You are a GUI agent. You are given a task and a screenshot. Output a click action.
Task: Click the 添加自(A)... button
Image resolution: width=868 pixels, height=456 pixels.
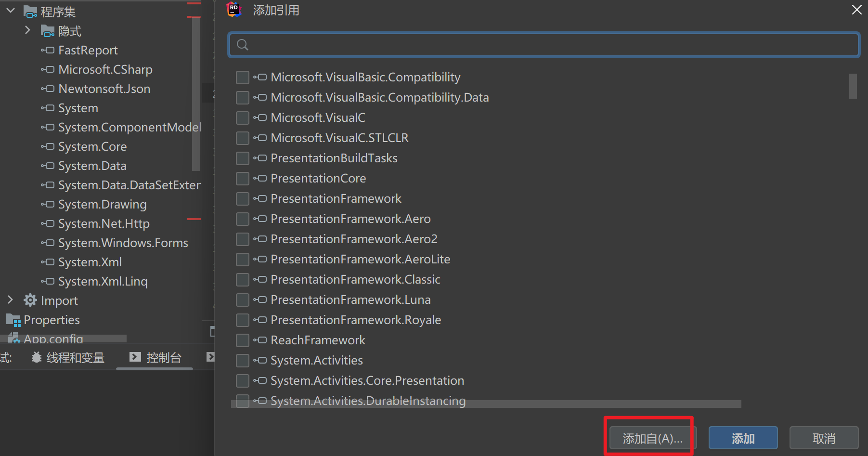pyautogui.click(x=652, y=438)
